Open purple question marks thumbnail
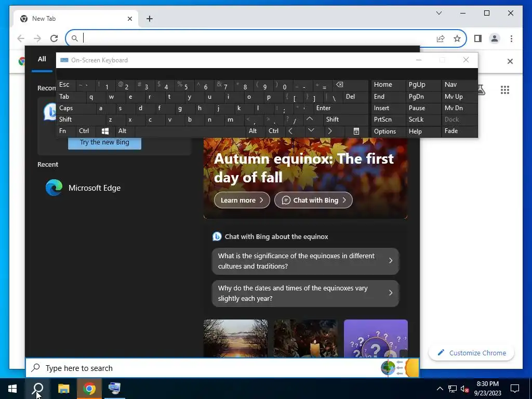 point(376,338)
